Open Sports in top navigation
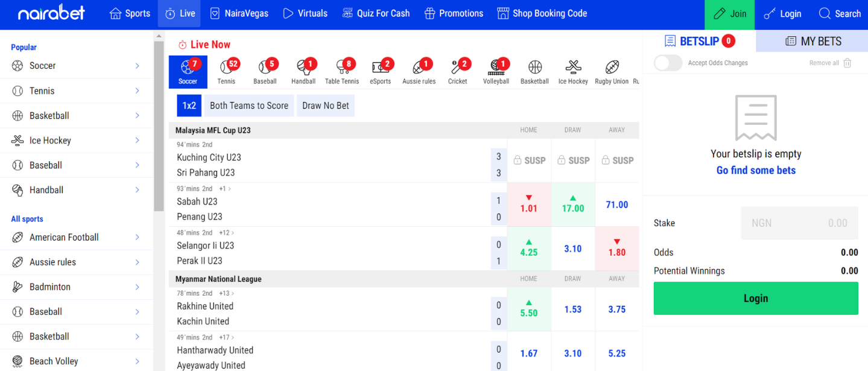 (x=130, y=13)
